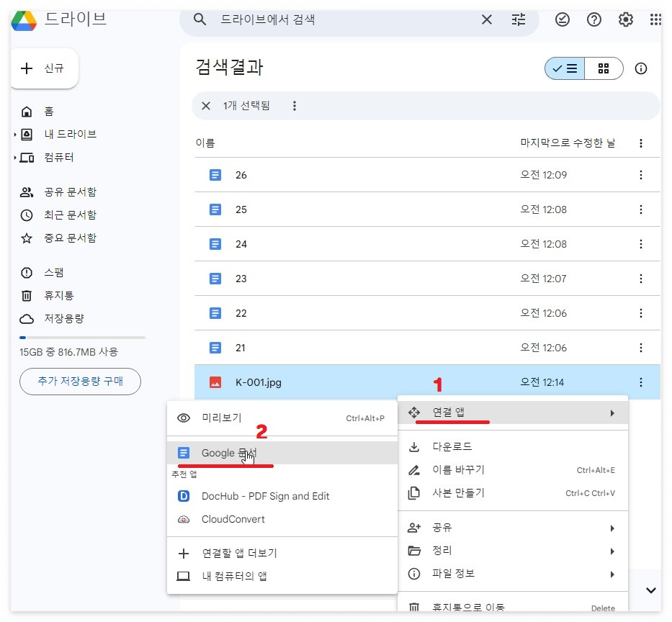Clear the search box with the X icon

click(487, 19)
